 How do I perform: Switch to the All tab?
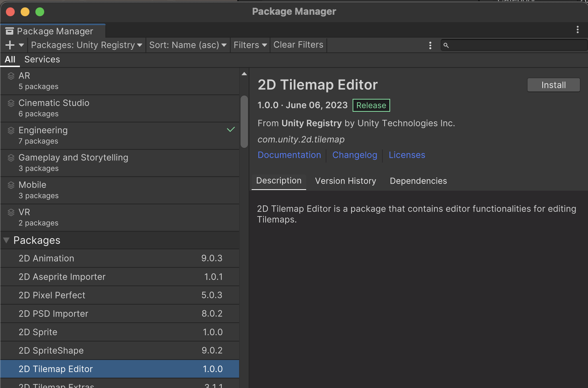point(10,59)
